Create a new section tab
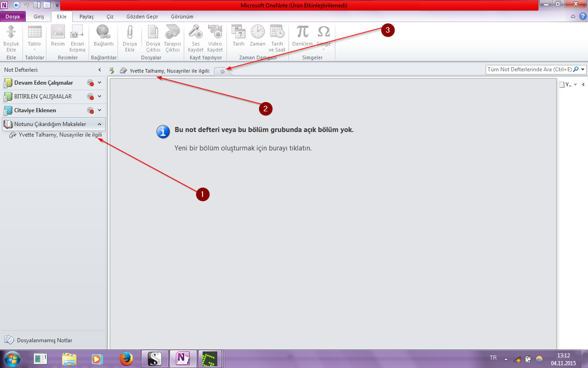588x368 pixels. 223,71
